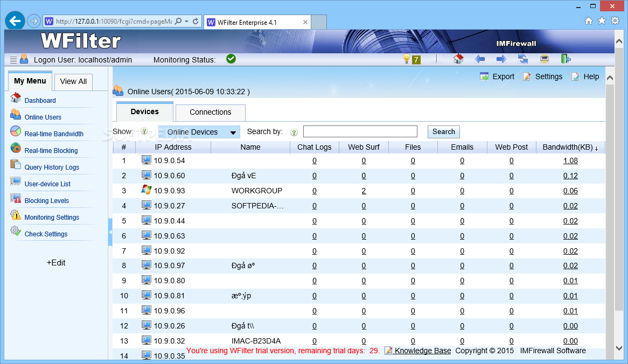Open browser tools gear icon
628x364 pixels.
pos(615,21)
